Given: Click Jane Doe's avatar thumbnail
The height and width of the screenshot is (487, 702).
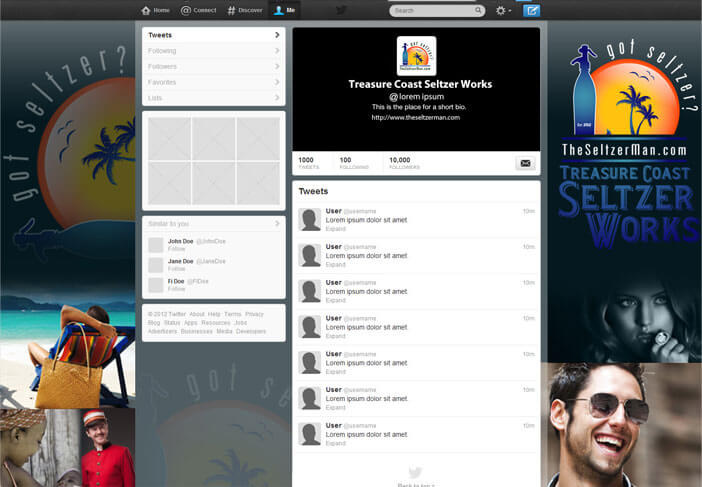Looking at the screenshot, I should (x=155, y=265).
